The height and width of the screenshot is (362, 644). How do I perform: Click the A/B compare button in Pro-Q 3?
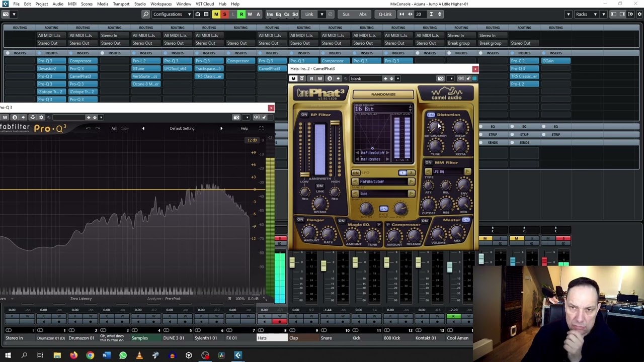(x=114, y=128)
